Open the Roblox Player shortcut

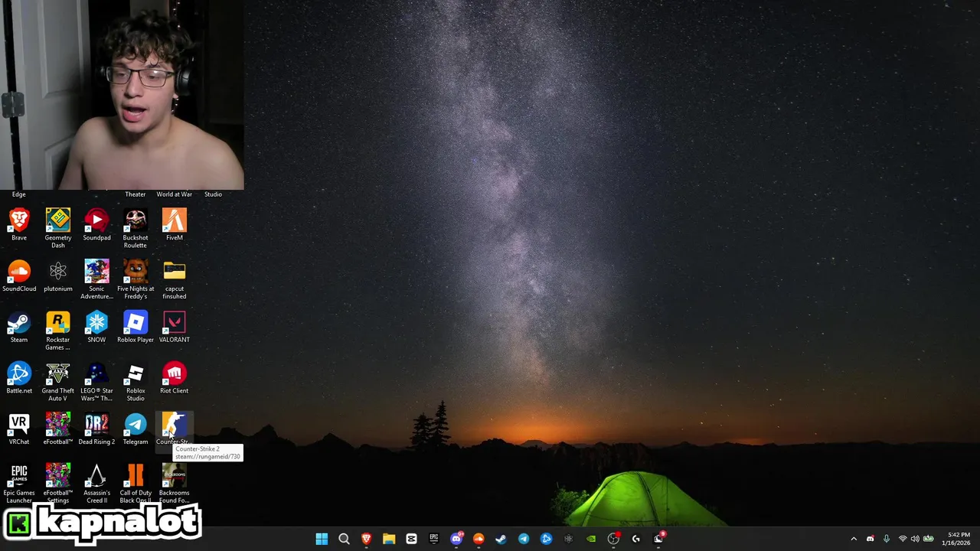tap(136, 327)
